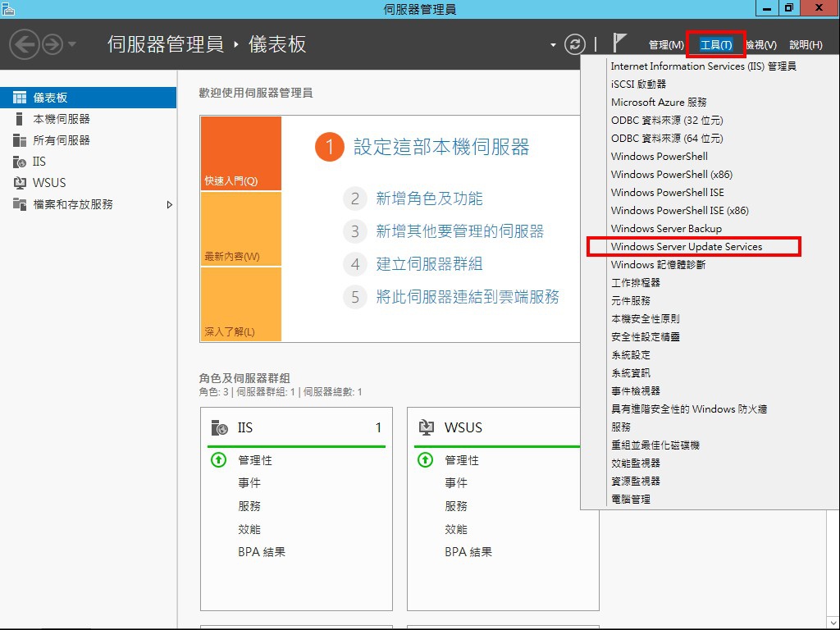Open the 管理(M) menu
Viewport: 840px width, 630px height.
point(666,45)
